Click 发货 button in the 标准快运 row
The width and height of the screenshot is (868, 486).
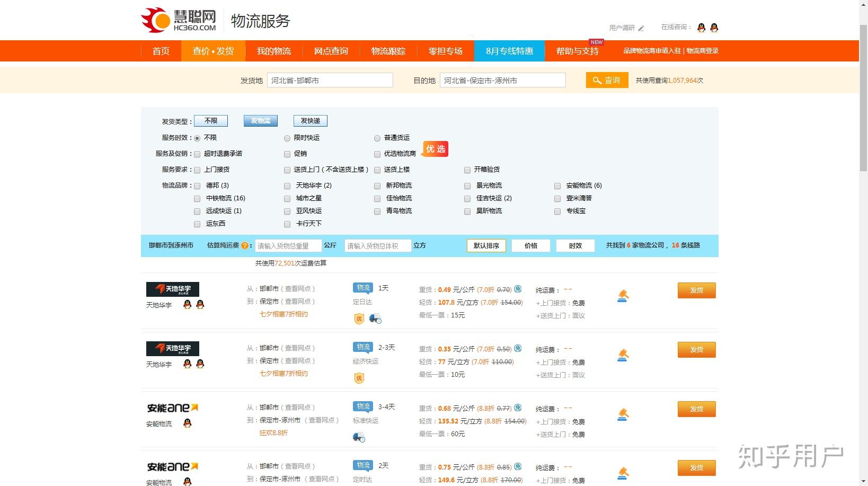tap(697, 409)
